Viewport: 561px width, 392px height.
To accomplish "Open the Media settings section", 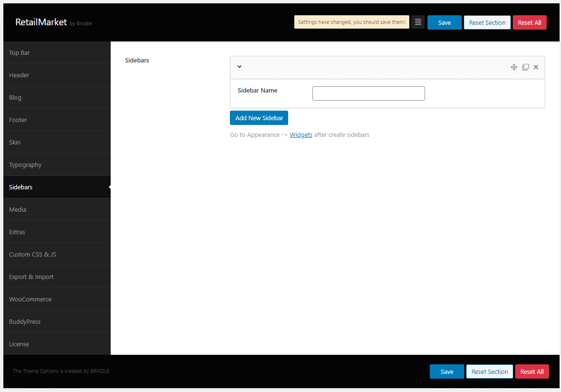I will coord(57,210).
